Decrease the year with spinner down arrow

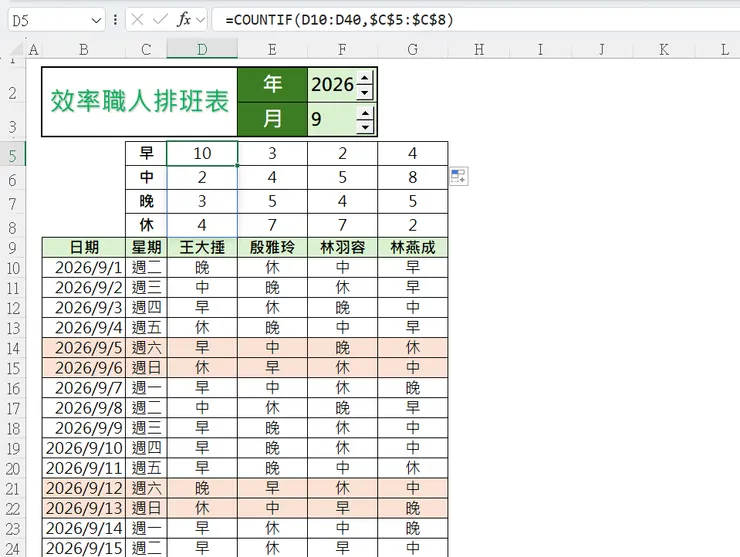tap(365, 93)
